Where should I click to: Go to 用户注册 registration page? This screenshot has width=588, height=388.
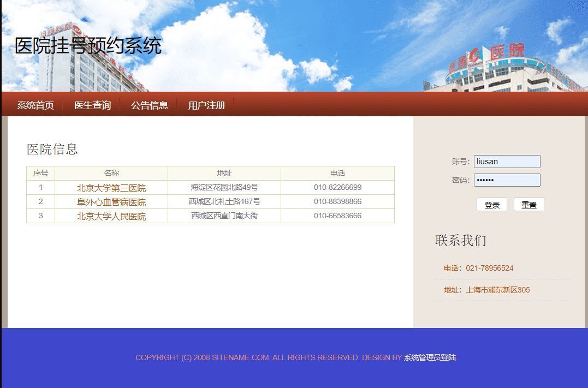coord(207,105)
